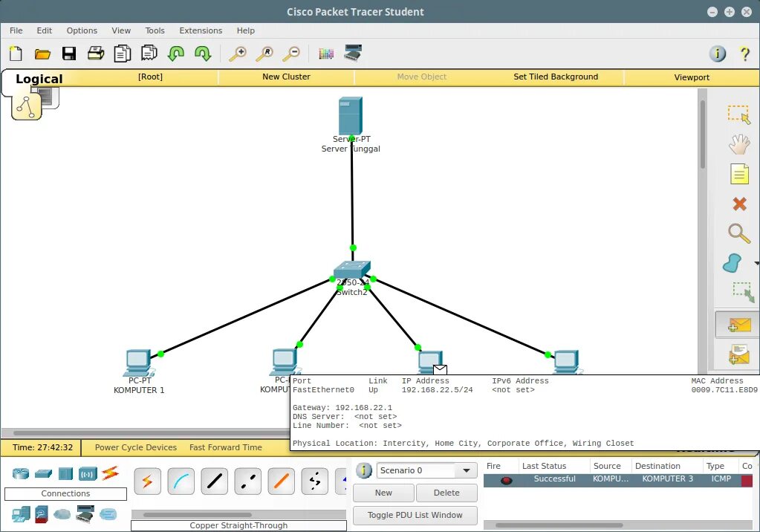Click the Network Information icon in toolbar
This screenshot has width=760, height=532.
(718, 53)
